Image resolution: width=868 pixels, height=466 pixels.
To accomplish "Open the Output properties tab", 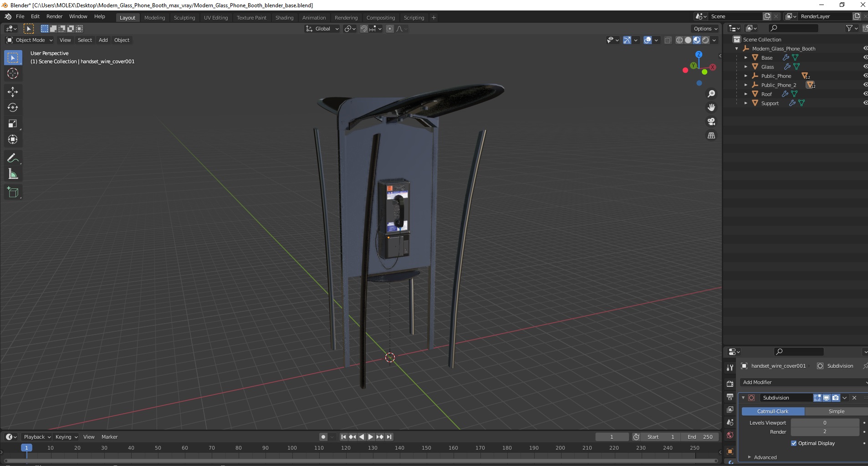I will (730, 397).
